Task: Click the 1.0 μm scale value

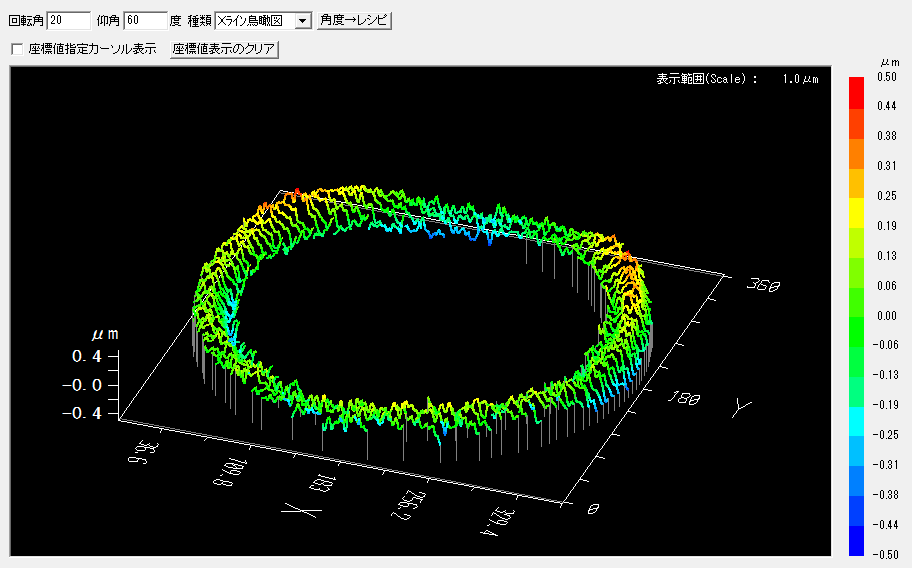Action: point(800,79)
